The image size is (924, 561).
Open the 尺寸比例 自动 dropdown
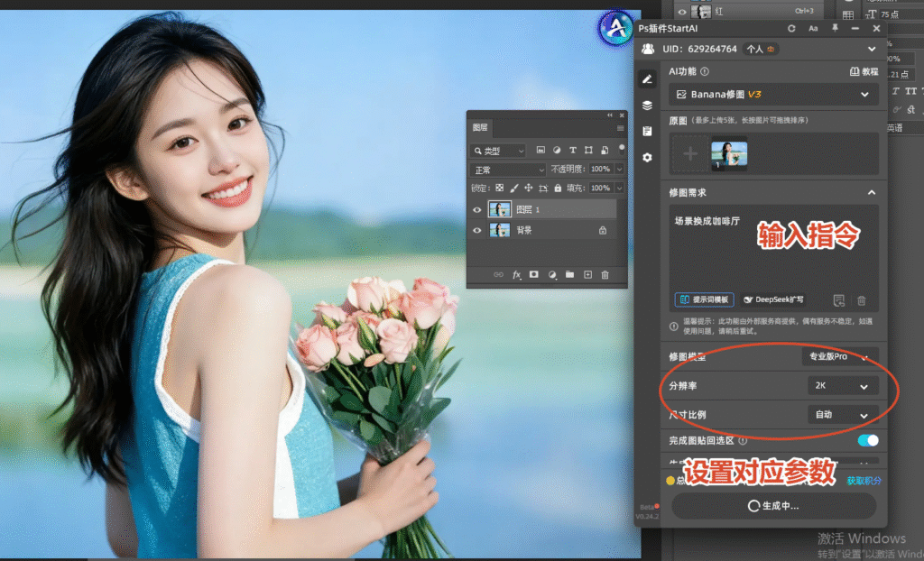(843, 415)
